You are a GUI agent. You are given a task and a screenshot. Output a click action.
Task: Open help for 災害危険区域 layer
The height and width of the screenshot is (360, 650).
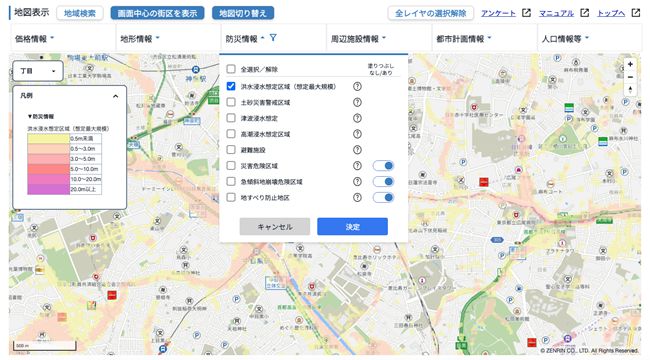357,166
